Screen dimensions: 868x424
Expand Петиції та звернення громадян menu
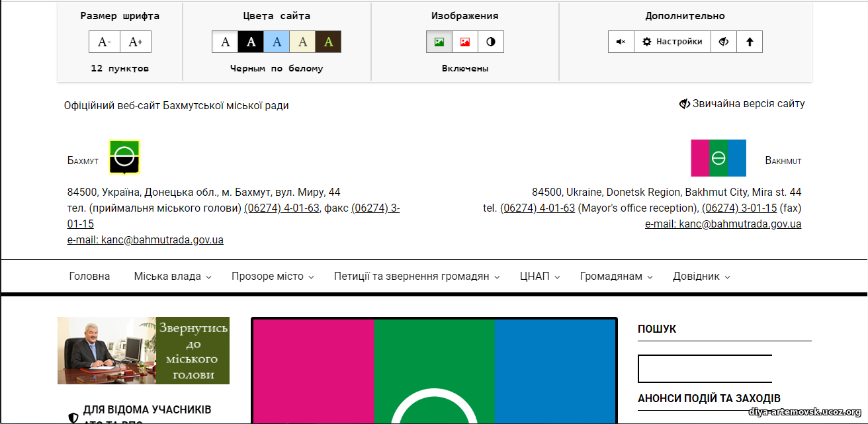pos(417,276)
